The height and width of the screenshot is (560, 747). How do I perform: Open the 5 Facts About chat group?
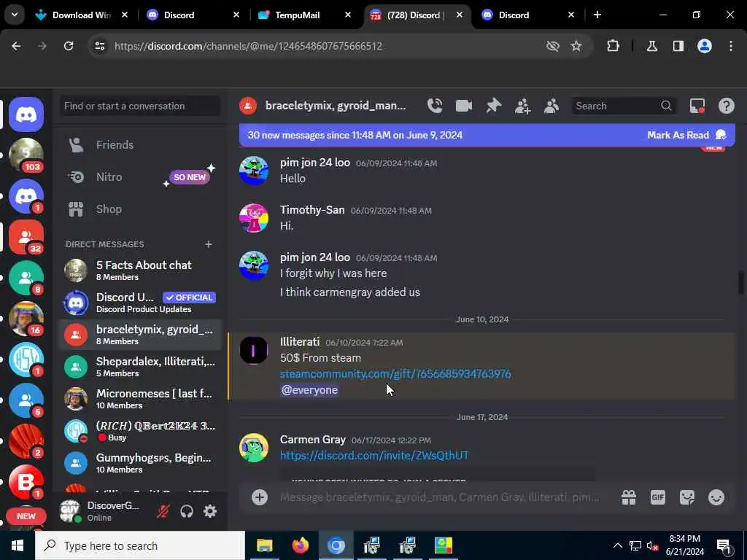[x=139, y=271]
